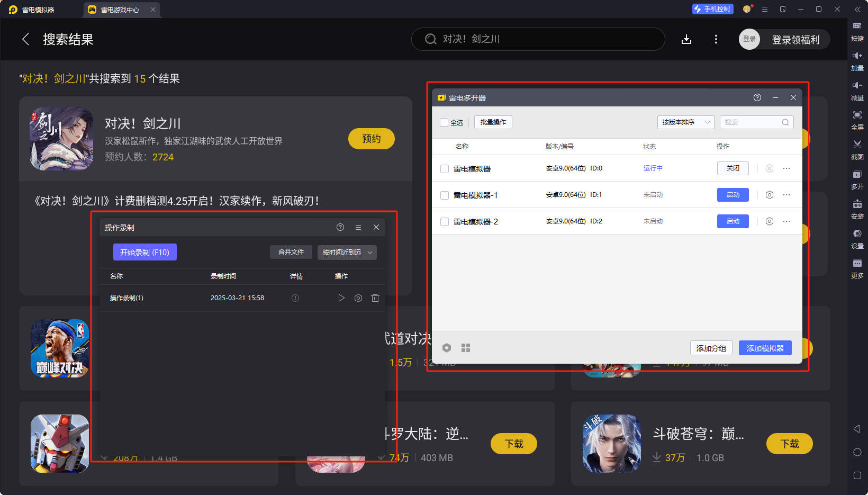Viewport: 868px width, 495px height.
Task: Open the downloads icon in game center header
Action: pyautogui.click(x=686, y=39)
